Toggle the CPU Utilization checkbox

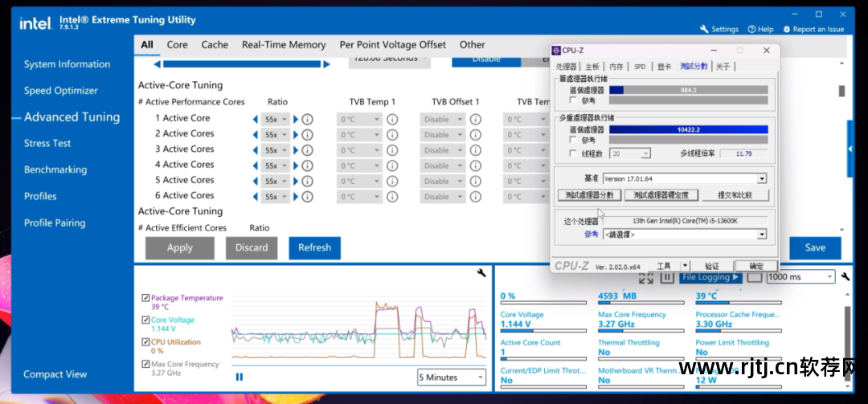pos(145,342)
